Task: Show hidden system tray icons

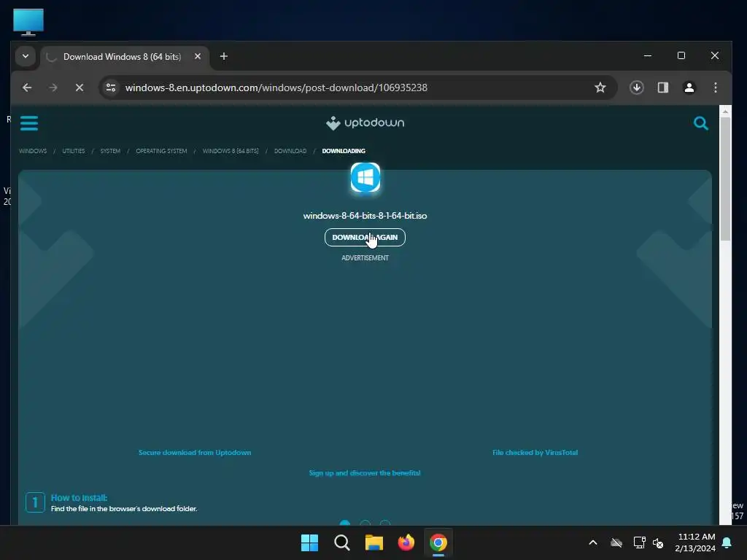Action: (593, 542)
